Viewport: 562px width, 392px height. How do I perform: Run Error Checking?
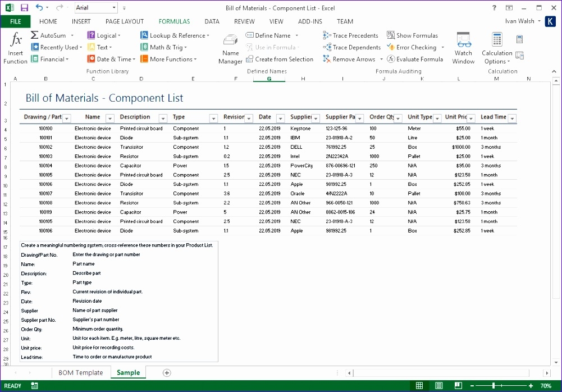click(x=412, y=47)
